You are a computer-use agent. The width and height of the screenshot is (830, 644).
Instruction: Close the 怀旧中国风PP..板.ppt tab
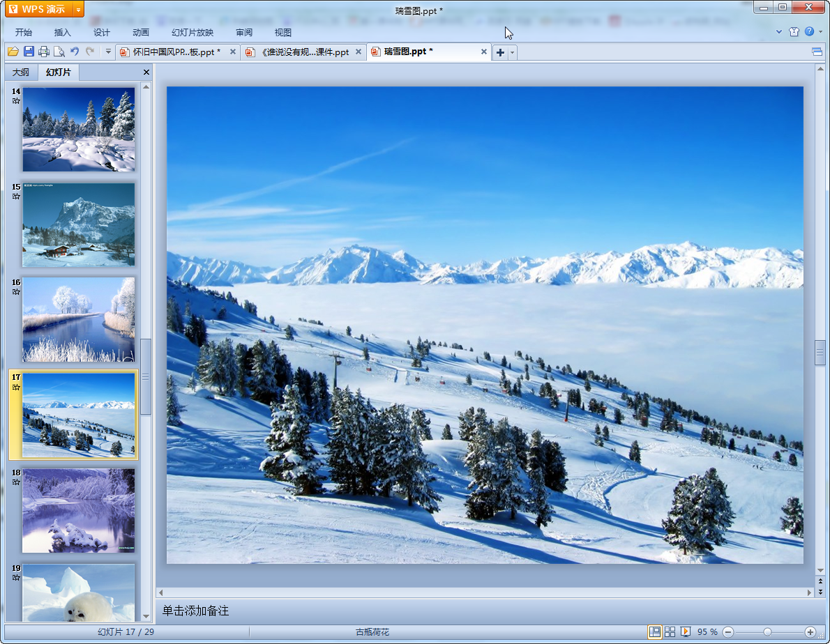click(232, 52)
